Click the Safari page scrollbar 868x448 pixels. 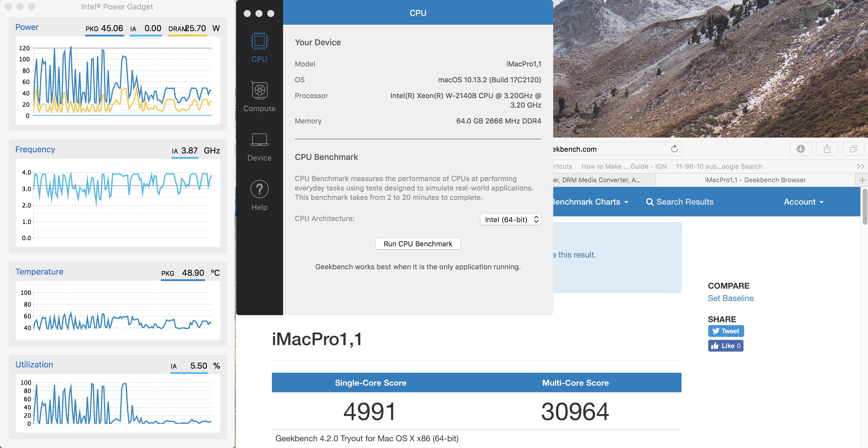[x=865, y=207]
